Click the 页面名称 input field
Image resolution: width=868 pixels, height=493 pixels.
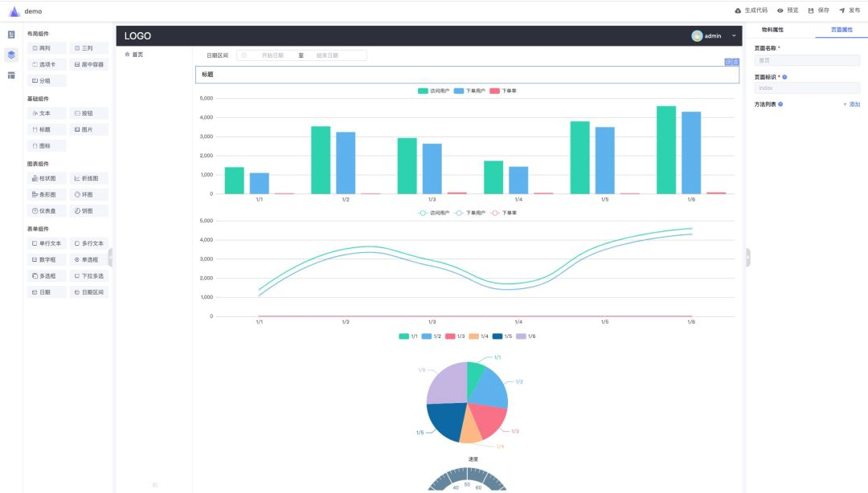click(807, 60)
